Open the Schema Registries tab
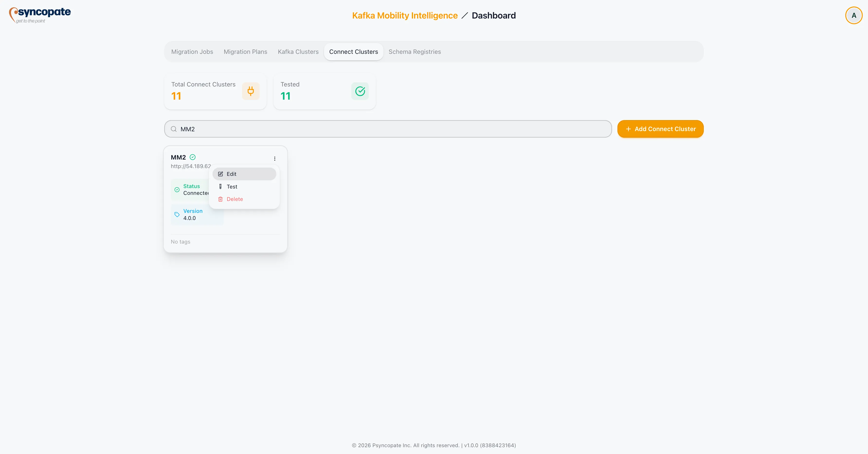The image size is (868, 454). click(x=415, y=52)
